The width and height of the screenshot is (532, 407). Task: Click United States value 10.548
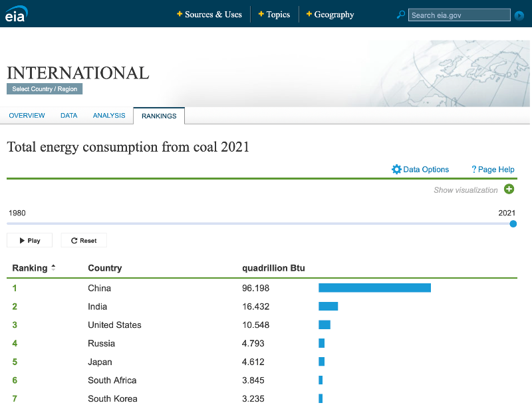(255, 325)
